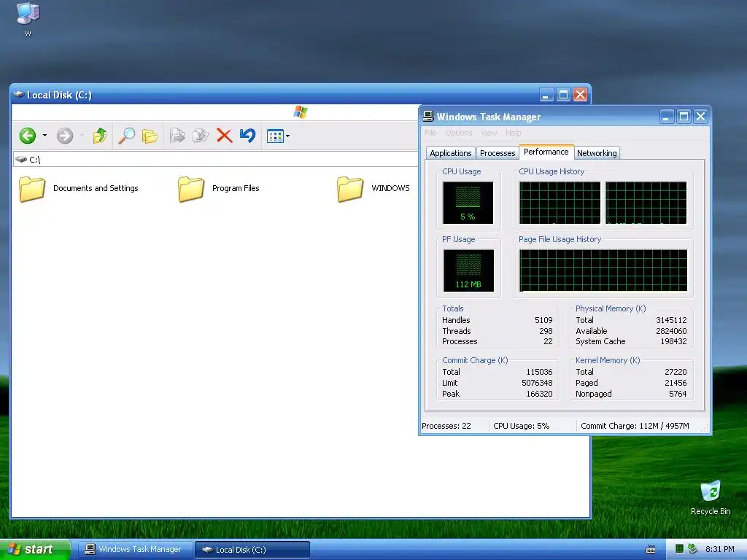Click Local Disk (C:) taskbar button
Screen dimensions: 747x560
(x=252, y=550)
